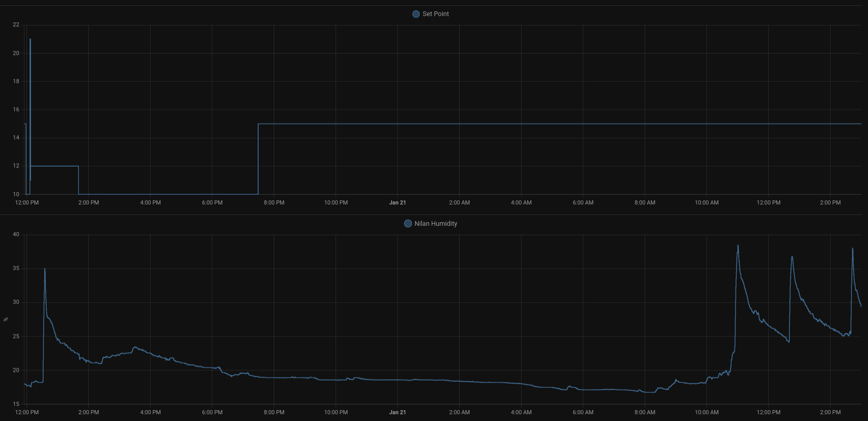Toggle the Set Point legend circle
Image resolution: width=868 pixels, height=421 pixels.
416,14
